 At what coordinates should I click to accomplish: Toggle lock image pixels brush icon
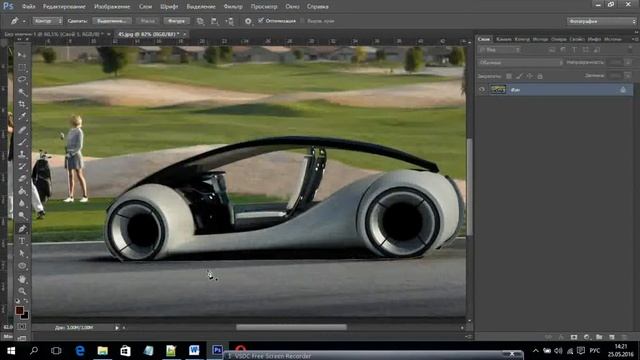pyautogui.click(x=519, y=76)
